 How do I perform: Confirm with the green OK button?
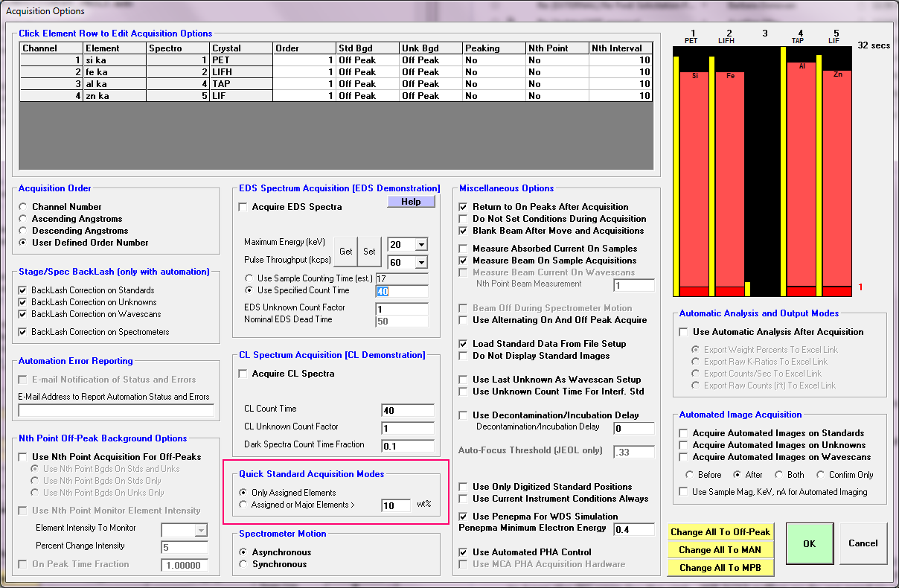809,543
